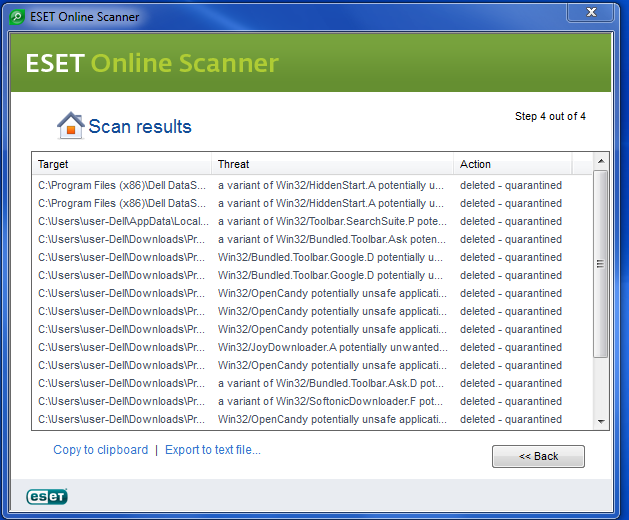Screen dimensions: 629x520
Task: Select the Win32/Bundled.Toolbar.Ask.D threat entry
Action: click(331, 383)
